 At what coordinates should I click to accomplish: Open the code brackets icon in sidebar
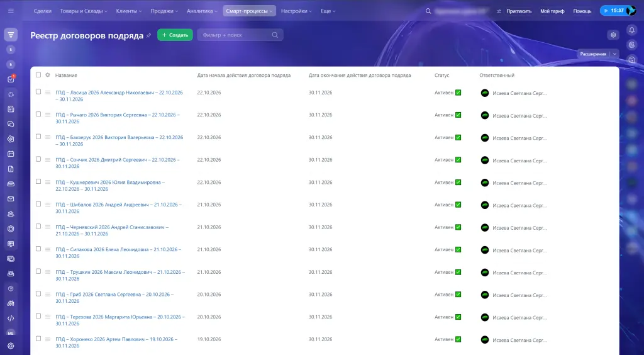tap(11, 318)
